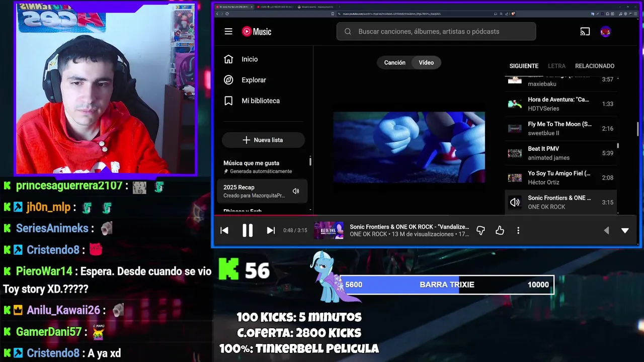Click the song progress bar
Screen dimensions: 644x362
point(426,216)
